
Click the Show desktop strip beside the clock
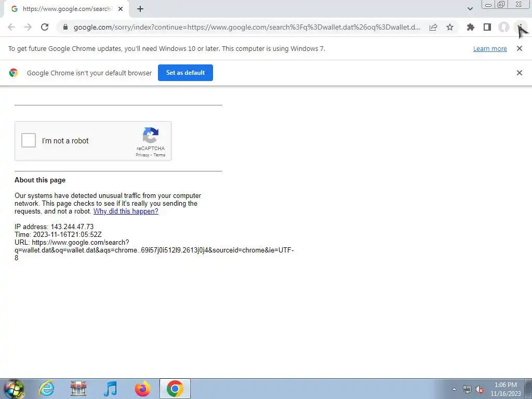point(528,389)
